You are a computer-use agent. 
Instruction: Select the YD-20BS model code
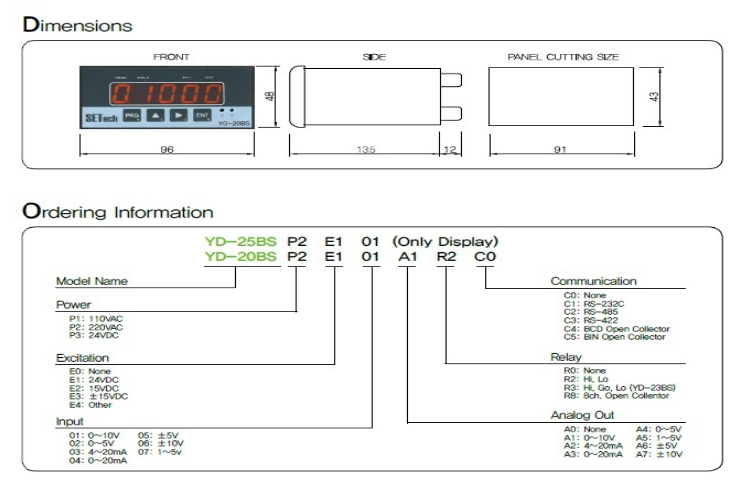[239, 257]
